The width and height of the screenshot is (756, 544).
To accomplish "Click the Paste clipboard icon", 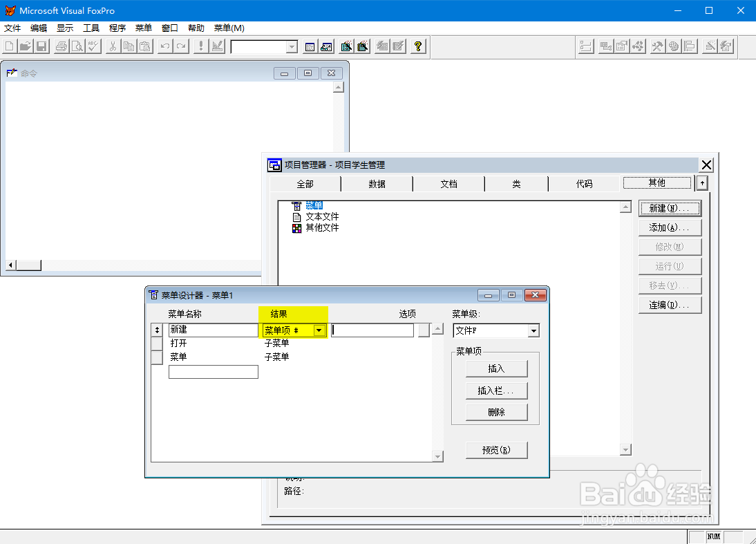I will tap(144, 46).
